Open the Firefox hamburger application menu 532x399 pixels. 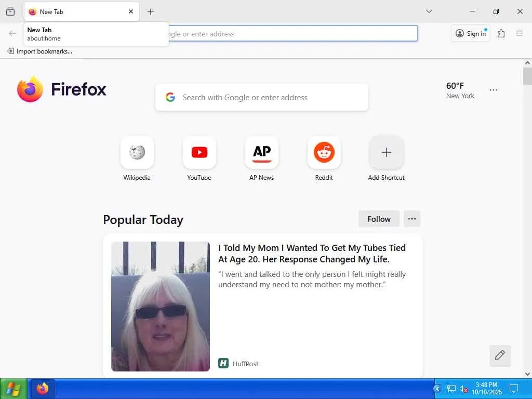520,33
